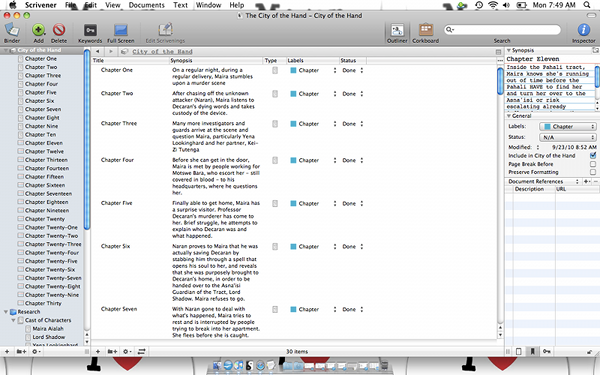This screenshot has width=600, height=375.
Task: Click the add folder icon in the binder footer
Action: 21,351
